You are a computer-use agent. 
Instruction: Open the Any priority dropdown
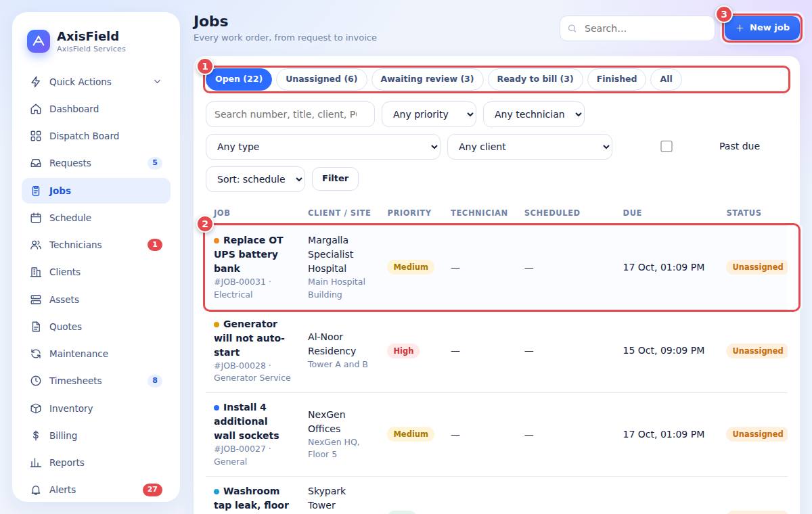point(429,114)
